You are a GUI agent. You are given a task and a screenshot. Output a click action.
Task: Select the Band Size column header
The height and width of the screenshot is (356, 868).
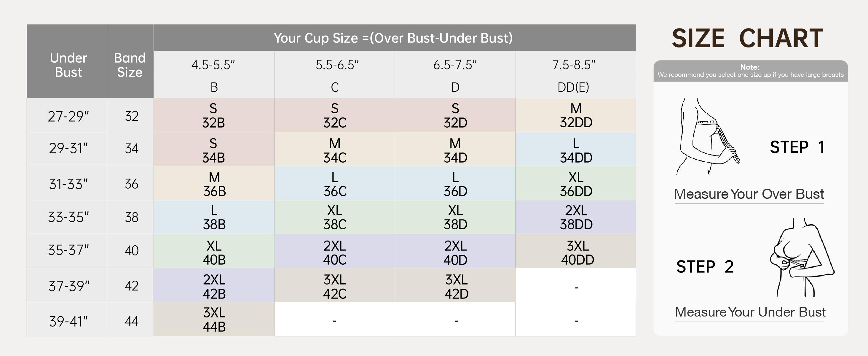pyautogui.click(x=130, y=65)
